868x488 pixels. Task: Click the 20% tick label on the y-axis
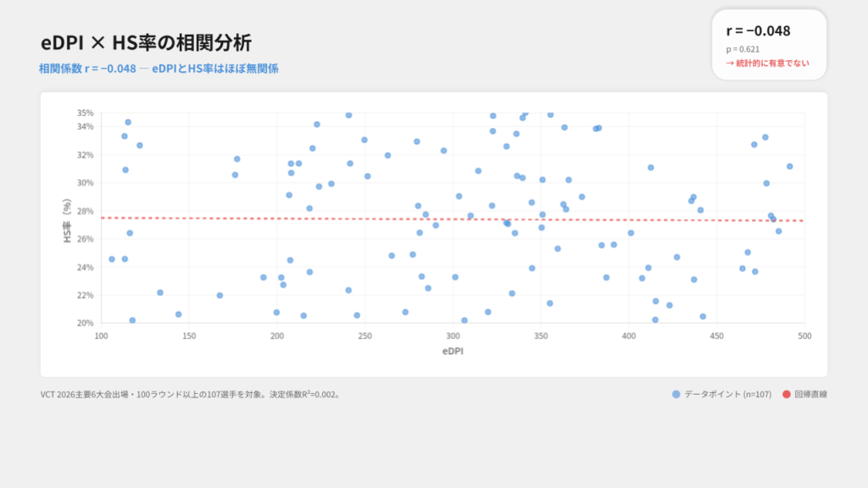tap(85, 323)
